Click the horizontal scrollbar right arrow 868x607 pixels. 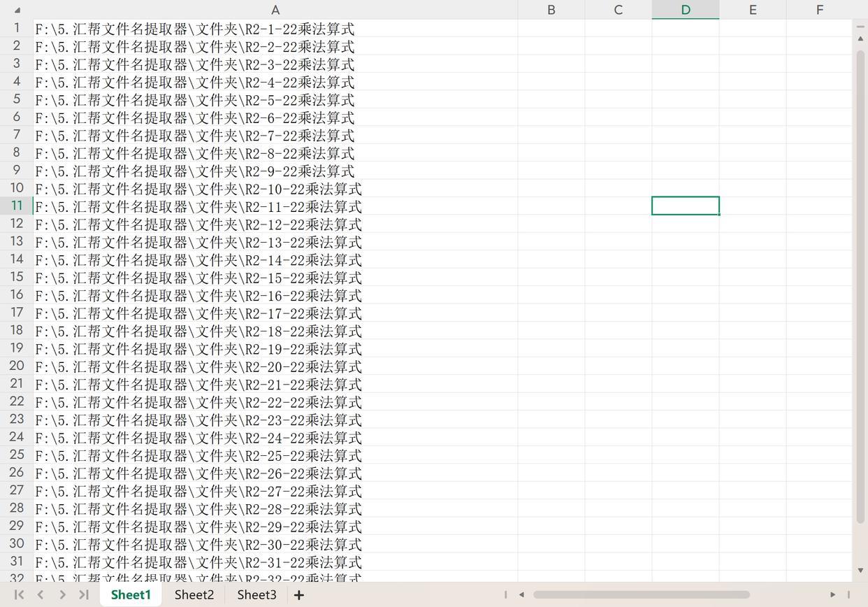pyautogui.click(x=832, y=594)
